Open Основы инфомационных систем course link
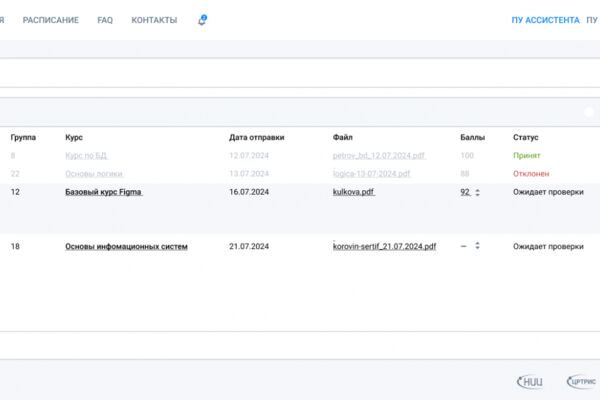 (126, 246)
